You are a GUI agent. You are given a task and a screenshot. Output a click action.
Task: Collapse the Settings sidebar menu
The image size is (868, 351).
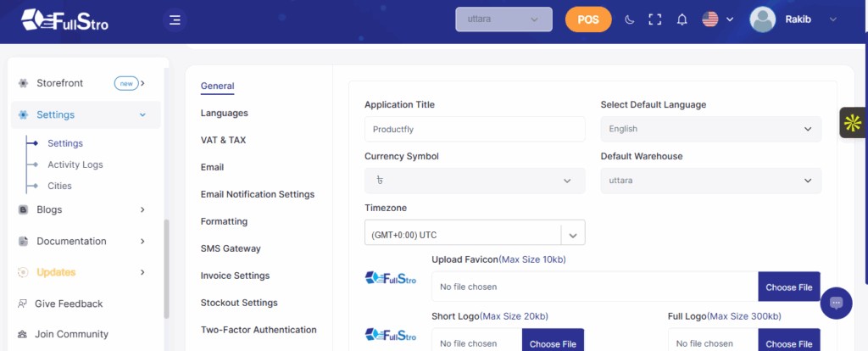tap(142, 115)
